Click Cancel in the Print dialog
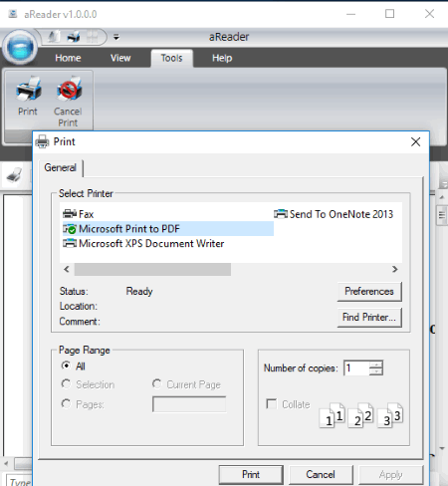The image size is (448, 486). click(321, 474)
